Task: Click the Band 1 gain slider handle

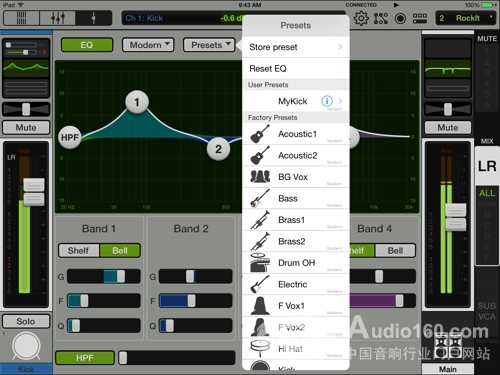Action: click(x=121, y=276)
